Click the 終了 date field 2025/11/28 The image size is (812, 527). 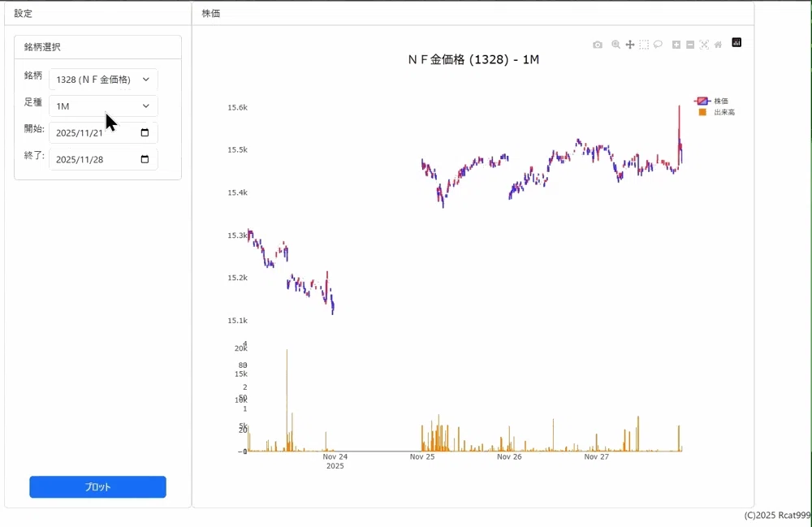click(104, 159)
